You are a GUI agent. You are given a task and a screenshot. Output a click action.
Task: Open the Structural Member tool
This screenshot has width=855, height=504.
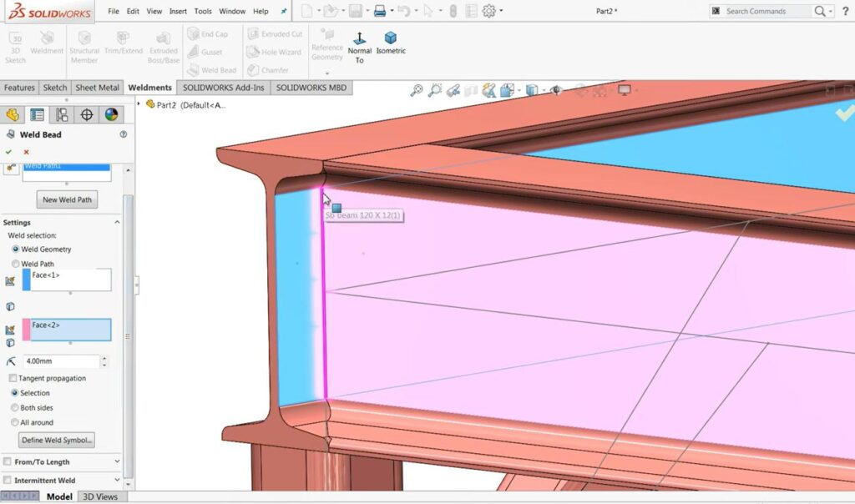coord(84,43)
